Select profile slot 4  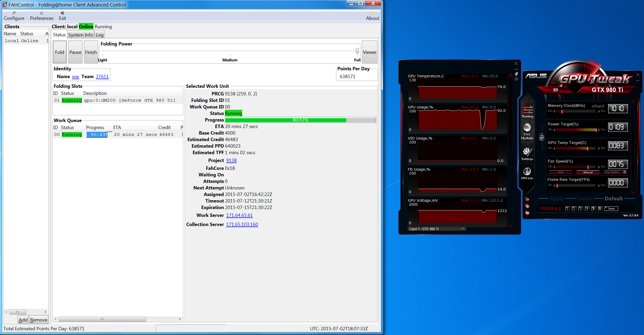pyautogui.click(x=587, y=209)
